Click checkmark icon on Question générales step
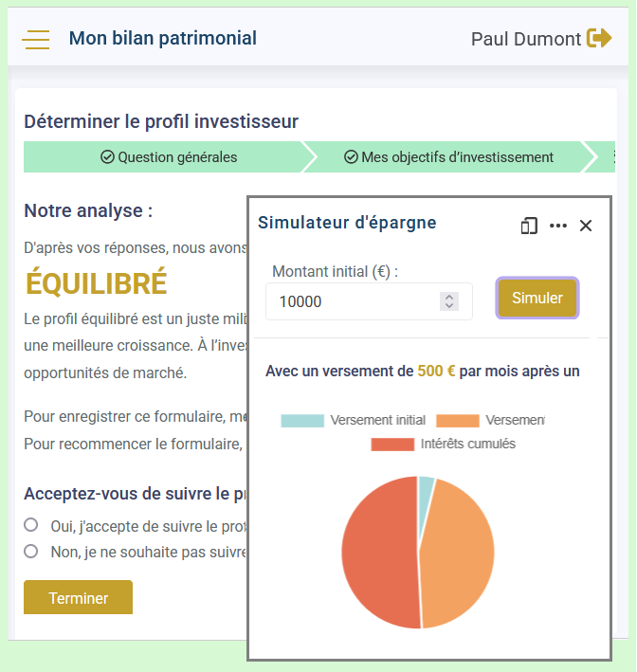The width and height of the screenshot is (637, 672). tap(107, 157)
